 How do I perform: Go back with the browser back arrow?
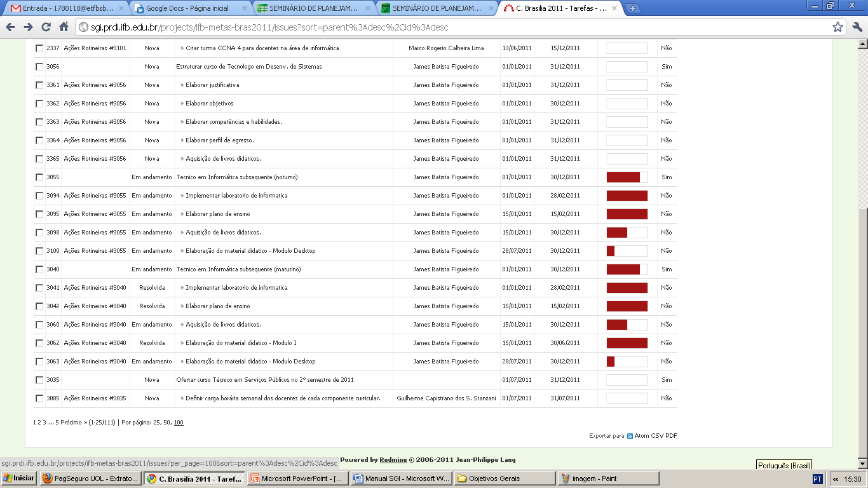tap(10, 27)
